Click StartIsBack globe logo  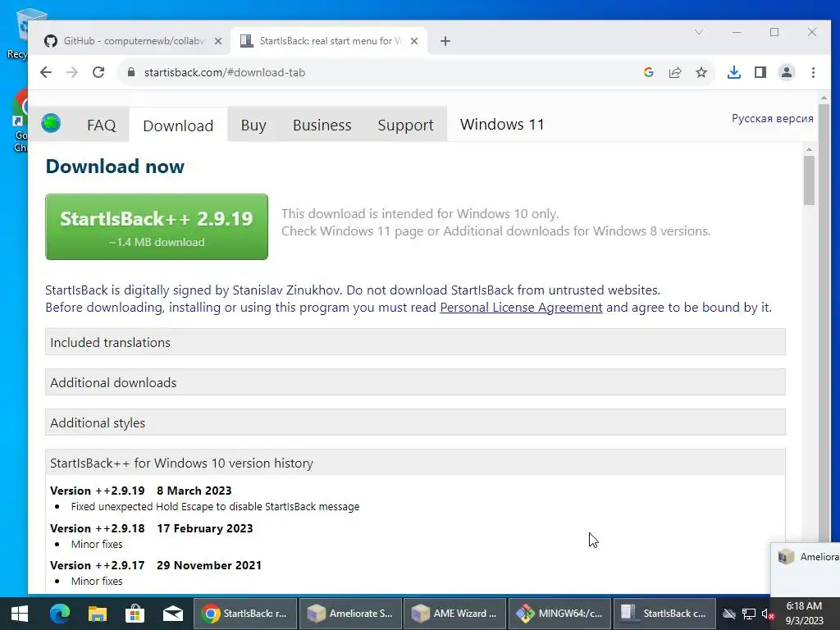(x=51, y=124)
